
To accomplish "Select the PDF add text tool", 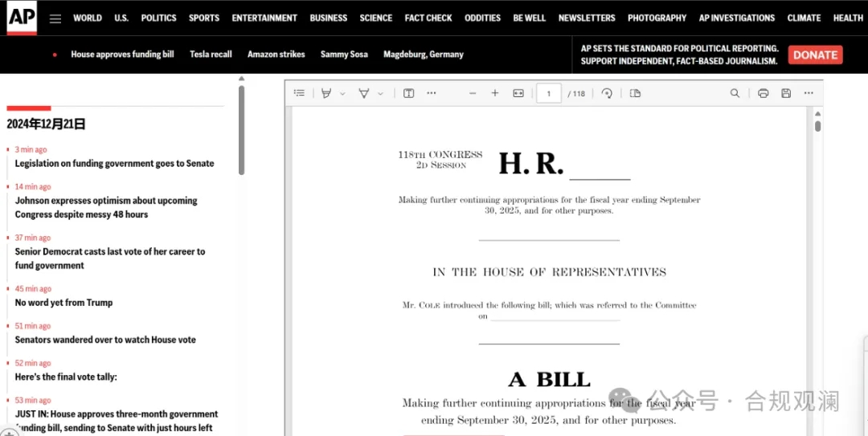I will tap(408, 93).
